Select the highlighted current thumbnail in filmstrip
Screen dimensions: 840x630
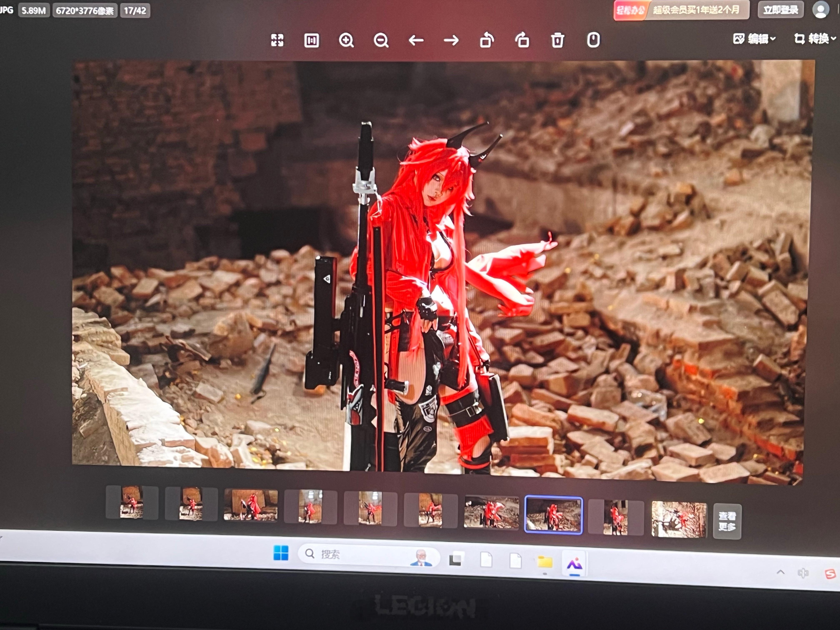click(x=553, y=515)
